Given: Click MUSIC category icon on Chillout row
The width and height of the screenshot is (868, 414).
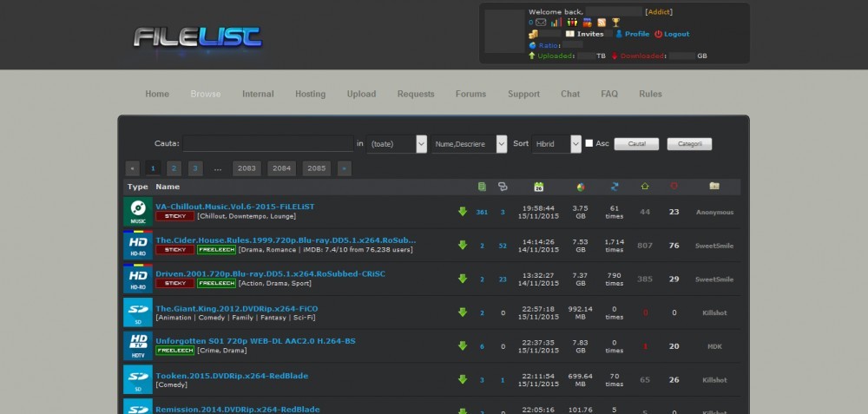Looking at the screenshot, I should [x=138, y=212].
